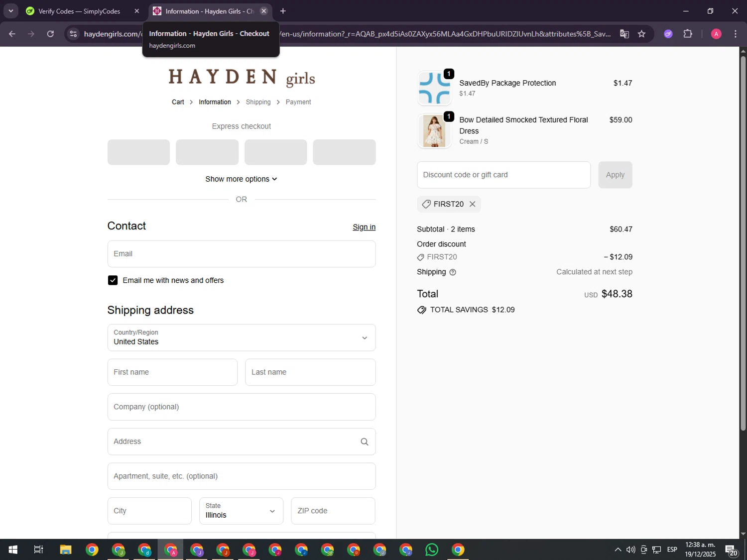This screenshot has width=747, height=560.
Task: Click the address search magnifier icon
Action: [x=365, y=442]
